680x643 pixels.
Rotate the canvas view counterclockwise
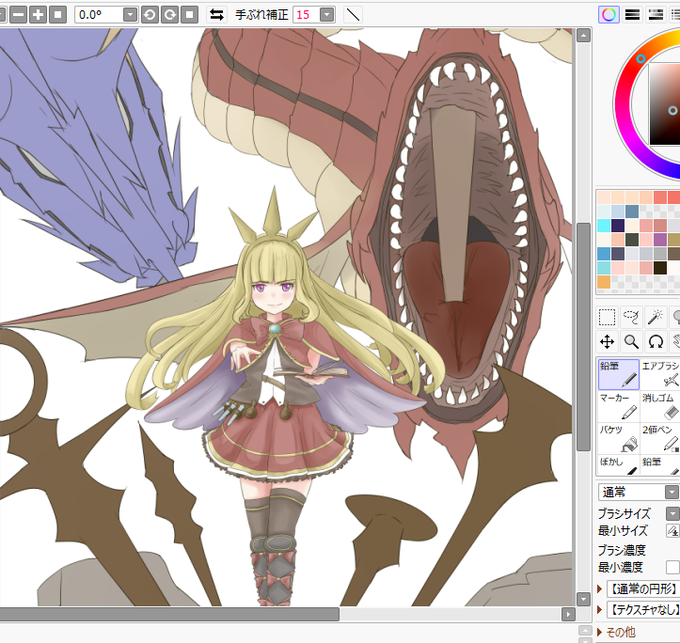[150, 15]
